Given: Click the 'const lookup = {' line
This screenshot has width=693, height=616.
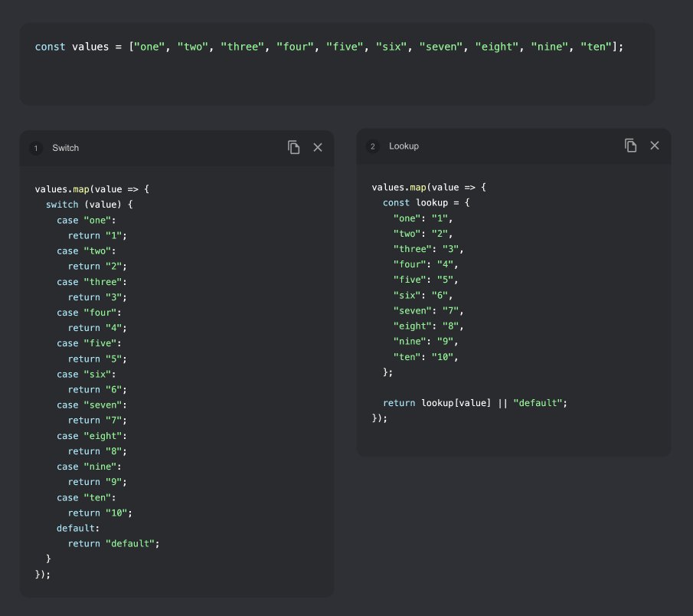Looking at the screenshot, I should 426,202.
